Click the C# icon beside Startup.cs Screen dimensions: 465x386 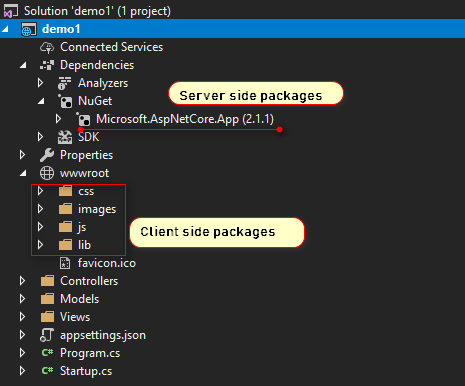[47, 371]
